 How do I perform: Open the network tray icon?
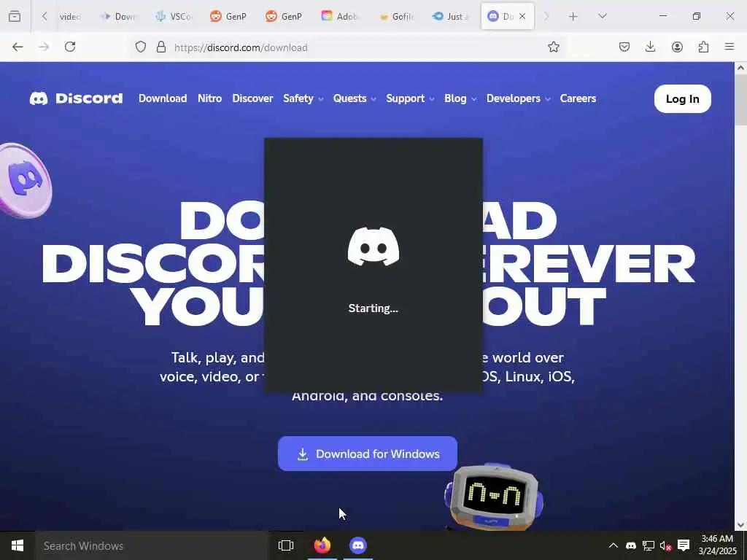tap(649, 545)
